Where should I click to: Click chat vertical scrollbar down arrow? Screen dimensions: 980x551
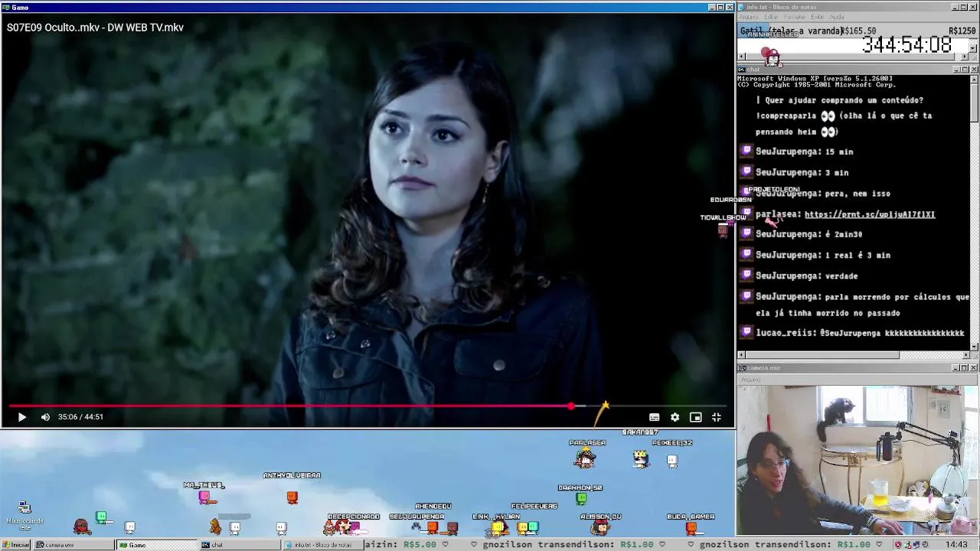(974, 347)
